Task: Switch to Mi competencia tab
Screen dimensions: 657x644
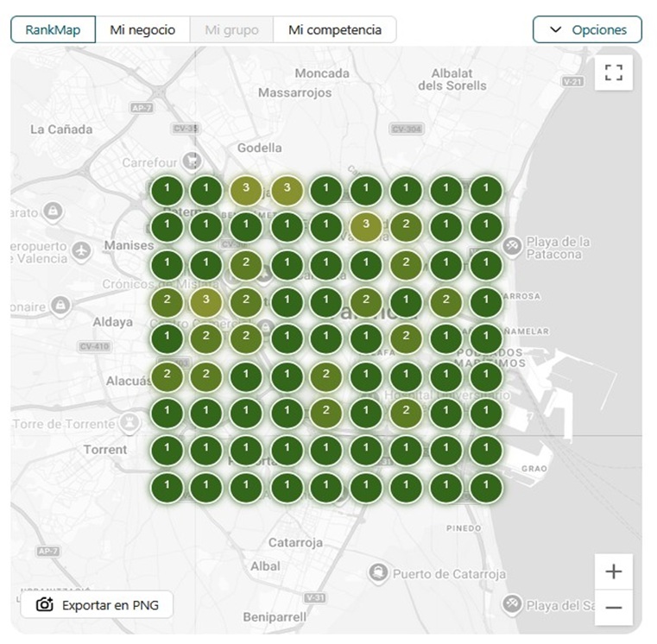Action: (335, 29)
